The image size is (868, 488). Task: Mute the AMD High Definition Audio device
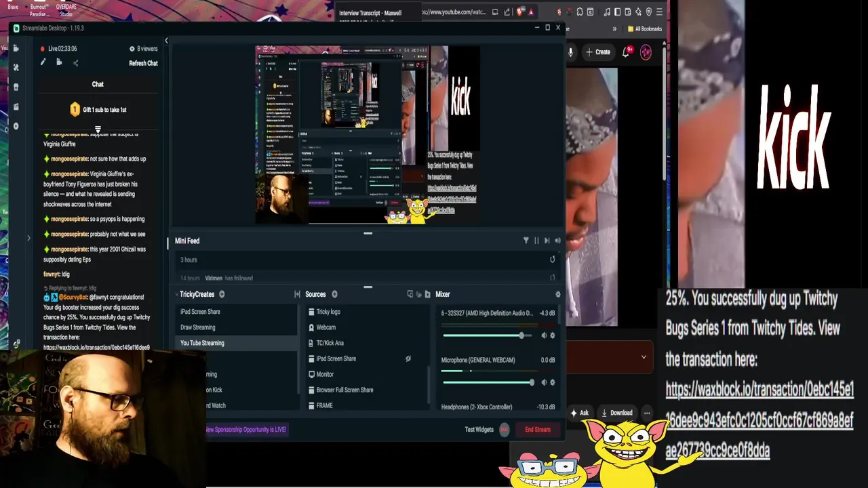coord(543,335)
